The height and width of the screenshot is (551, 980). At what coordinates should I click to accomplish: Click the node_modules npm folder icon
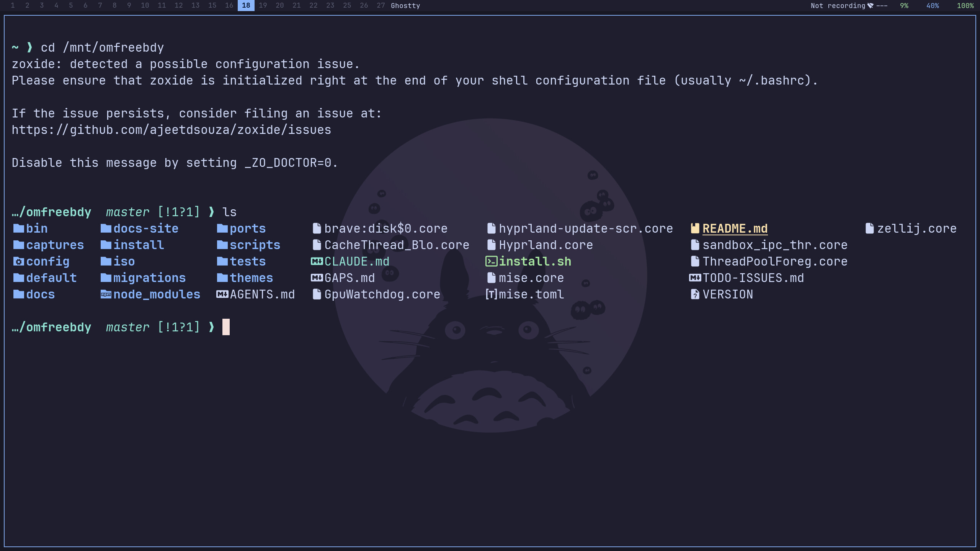pyautogui.click(x=106, y=294)
